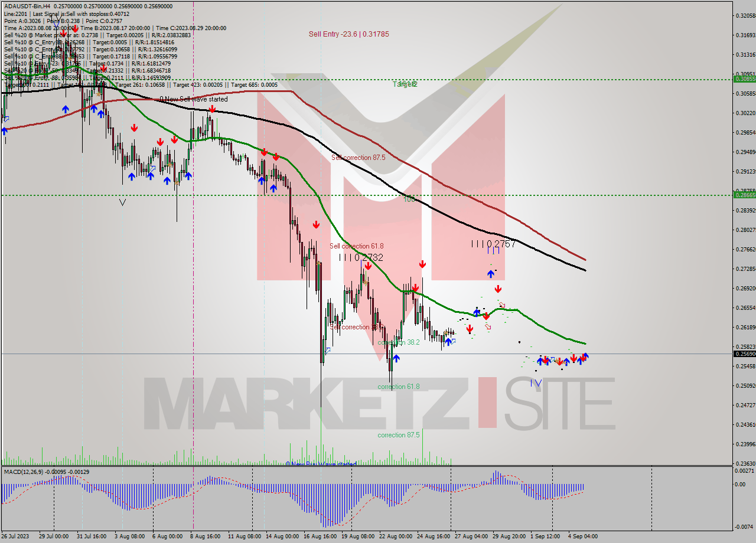
Task: Click the '31 Jul 16:00' date label
Action: 91,537
